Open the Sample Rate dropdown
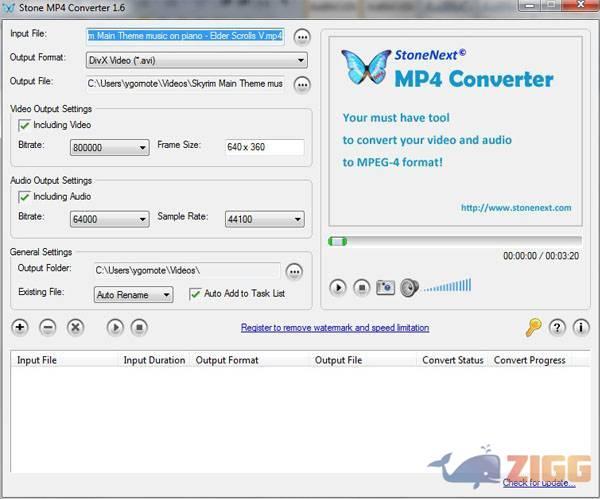The height and width of the screenshot is (499, 600). coord(297,220)
